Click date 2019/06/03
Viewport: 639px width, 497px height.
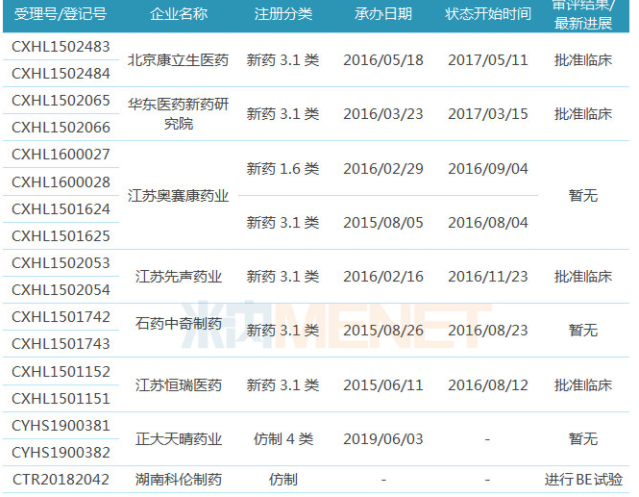[383, 439]
